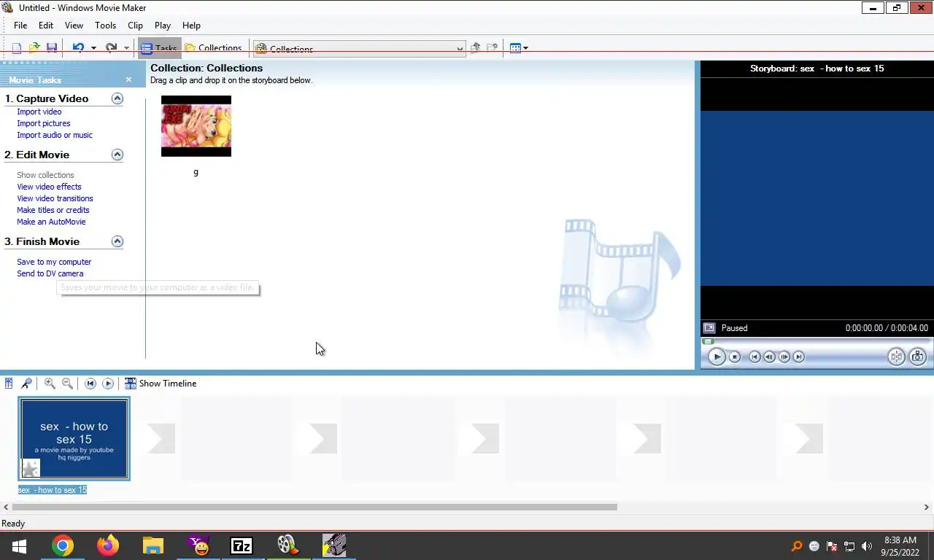Viewport: 934px width, 560px height.
Task: Click Show Timeline button
Action: (x=161, y=384)
